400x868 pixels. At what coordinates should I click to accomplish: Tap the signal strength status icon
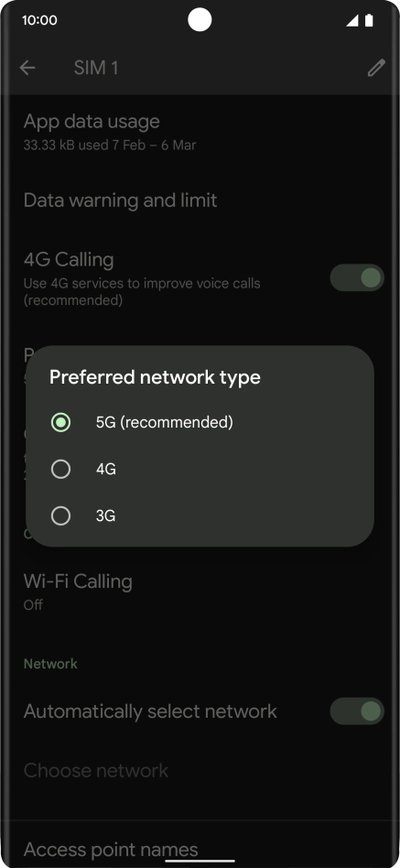point(351,20)
